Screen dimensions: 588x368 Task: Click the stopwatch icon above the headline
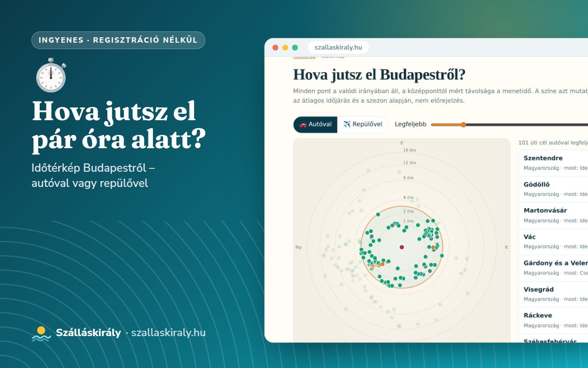click(x=51, y=75)
